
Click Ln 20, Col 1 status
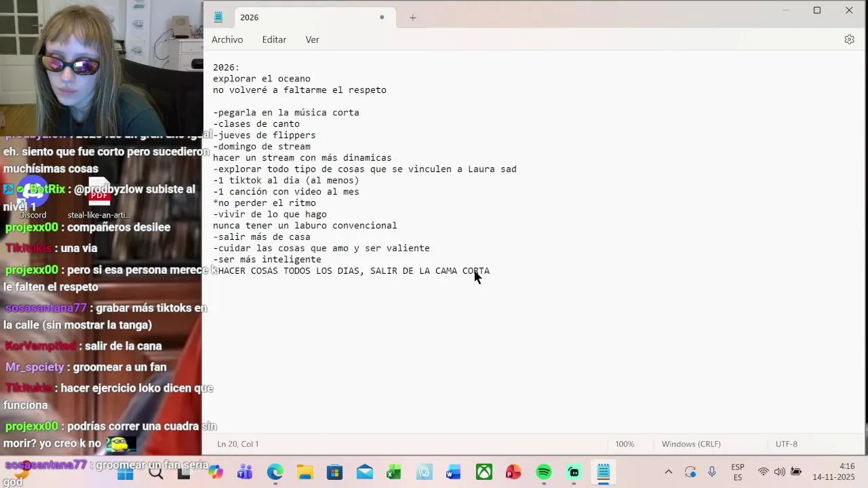click(238, 444)
